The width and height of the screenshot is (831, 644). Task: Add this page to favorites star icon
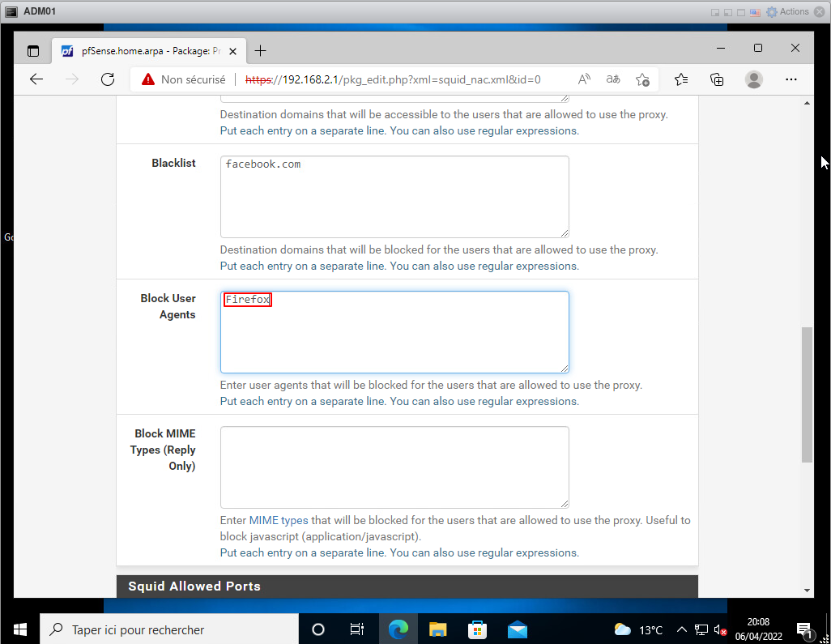tap(642, 79)
